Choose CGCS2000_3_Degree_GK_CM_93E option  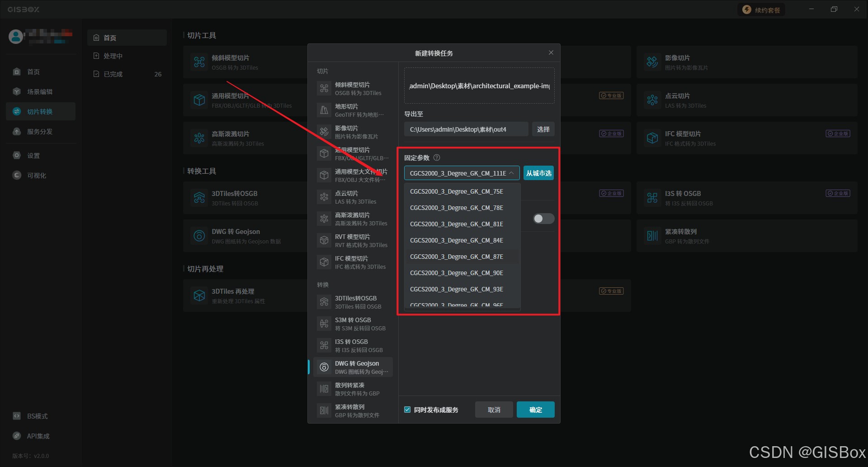pos(462,289)
